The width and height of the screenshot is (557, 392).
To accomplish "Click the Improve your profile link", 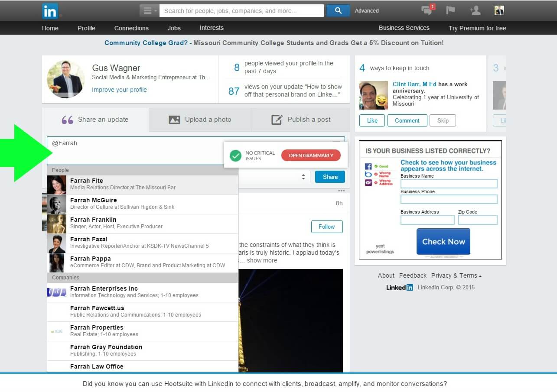I will [x=119, y=90].
